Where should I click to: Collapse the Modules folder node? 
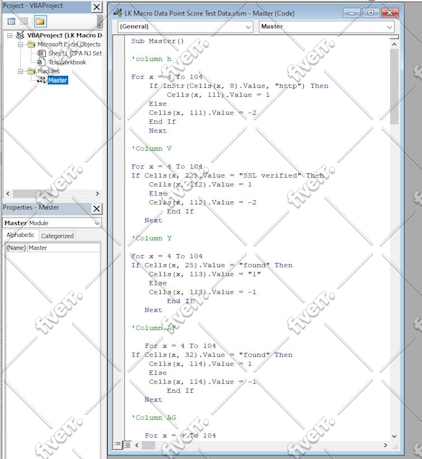coord(21,71)
